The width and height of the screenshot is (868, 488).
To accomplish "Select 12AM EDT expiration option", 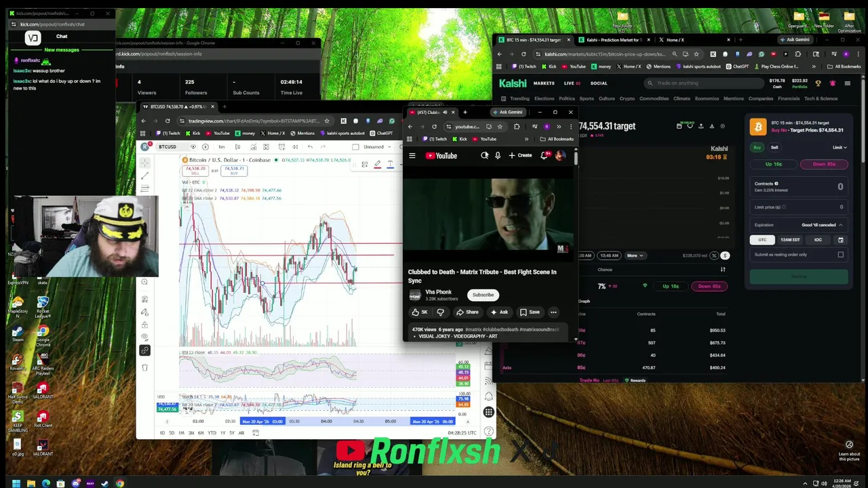I will (x=790, y=240).
